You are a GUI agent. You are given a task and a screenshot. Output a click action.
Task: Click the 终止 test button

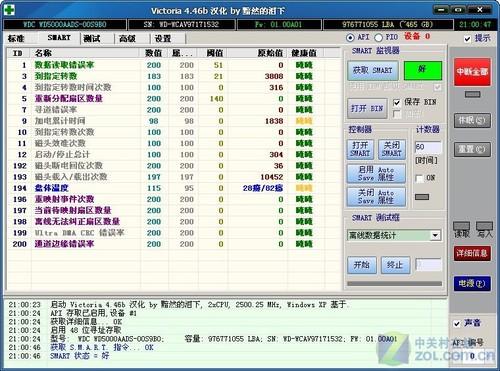(395, 265)
